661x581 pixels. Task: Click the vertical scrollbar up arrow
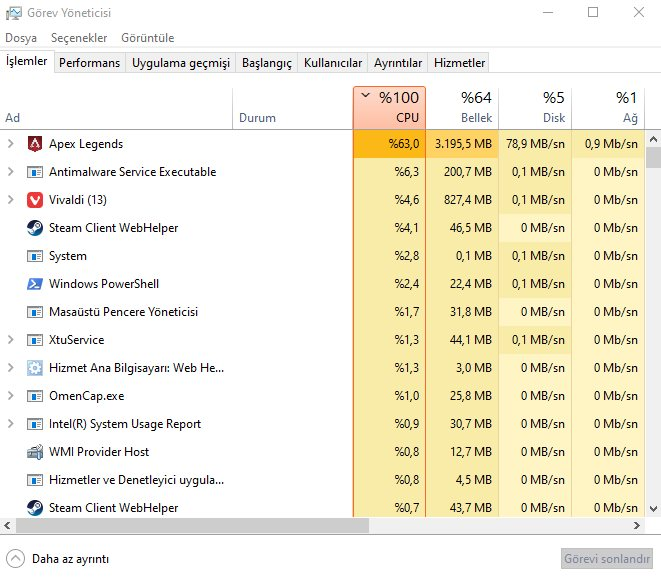(x=653, y=139)
